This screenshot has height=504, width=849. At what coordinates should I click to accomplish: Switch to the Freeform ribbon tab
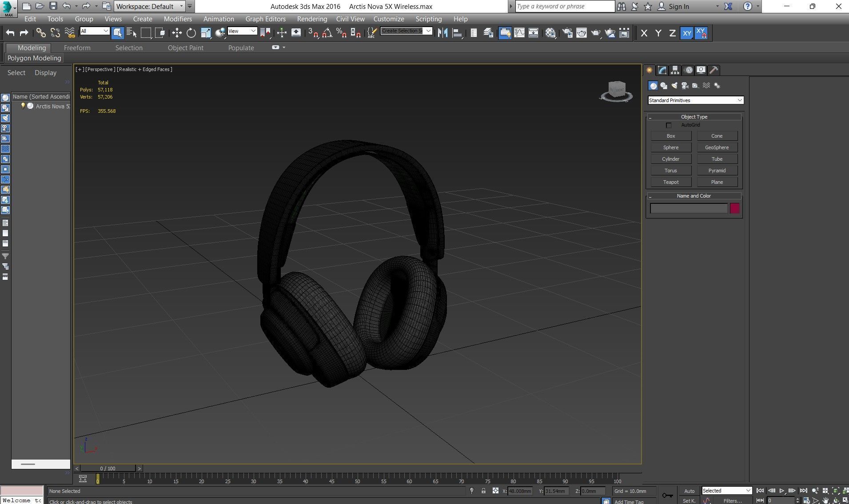tap(77, 48)
